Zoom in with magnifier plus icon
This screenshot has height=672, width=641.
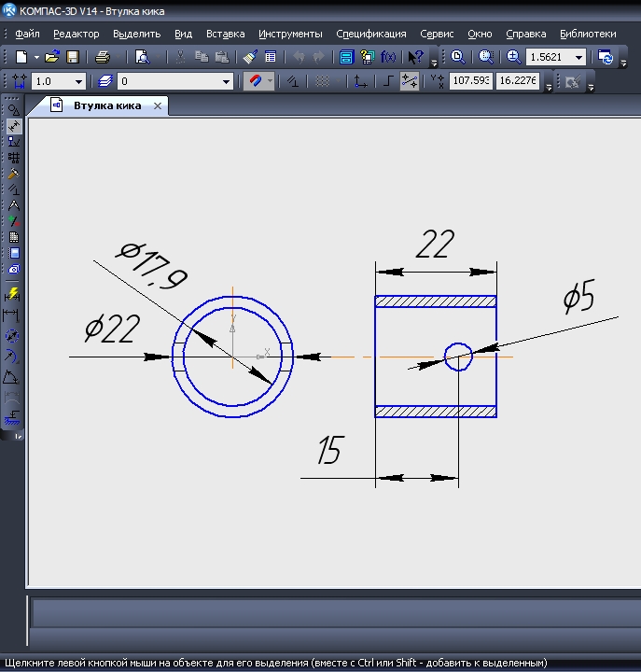[x=513, y=57]
